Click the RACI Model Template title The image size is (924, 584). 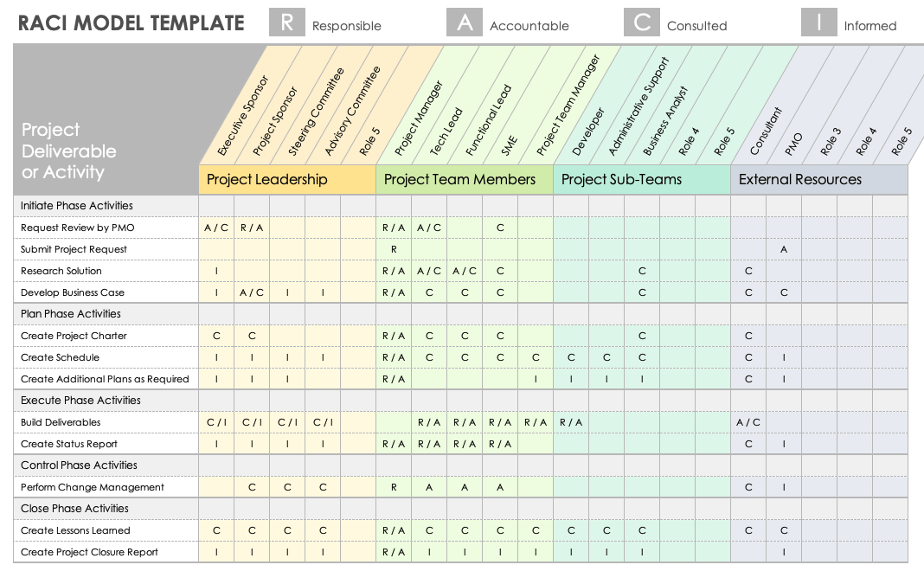coord(131,23)
